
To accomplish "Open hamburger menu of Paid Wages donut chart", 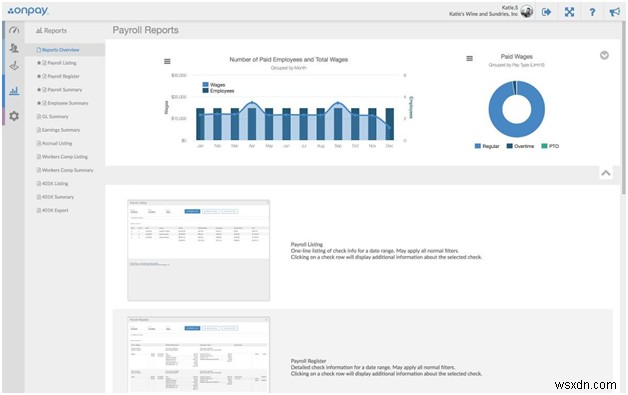I will coord(469,58).
